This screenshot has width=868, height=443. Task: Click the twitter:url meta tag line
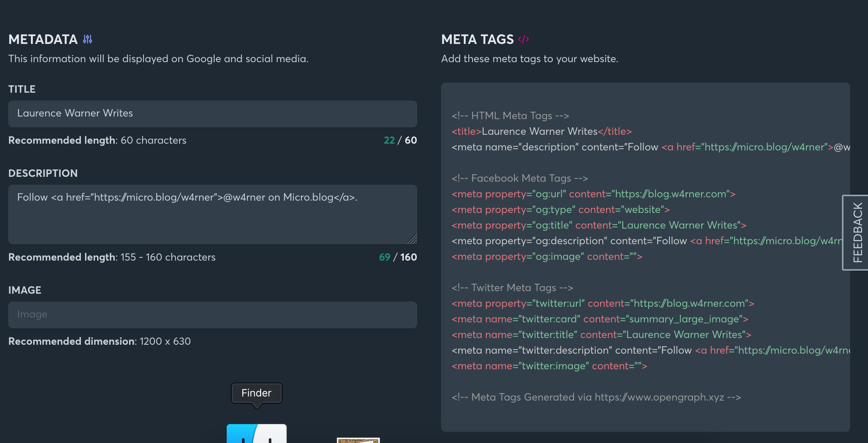[602, 303]
